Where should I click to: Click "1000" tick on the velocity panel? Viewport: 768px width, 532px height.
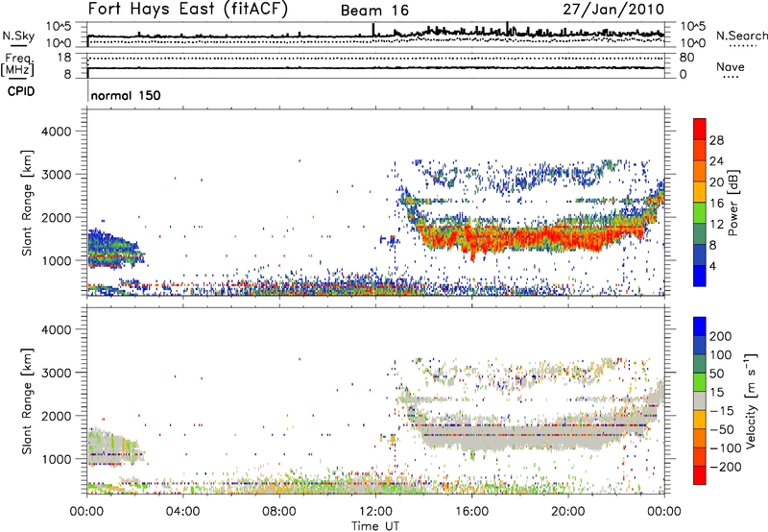coord(56,459)
